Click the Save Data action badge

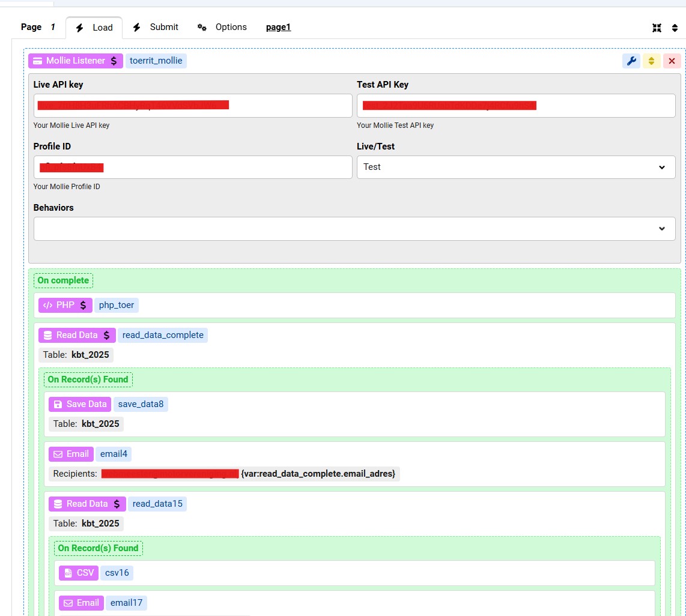tap(80, 404)
